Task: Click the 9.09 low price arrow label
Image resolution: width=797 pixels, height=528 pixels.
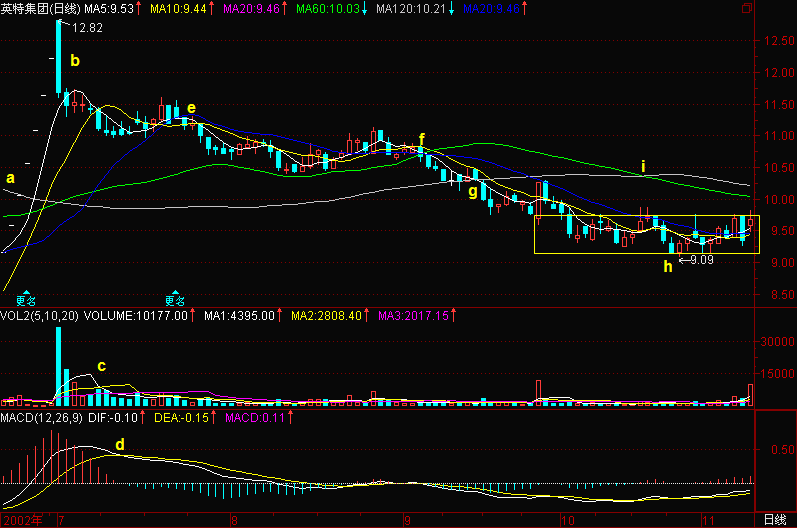Action: pyautogui.click(x=697, y=260)
